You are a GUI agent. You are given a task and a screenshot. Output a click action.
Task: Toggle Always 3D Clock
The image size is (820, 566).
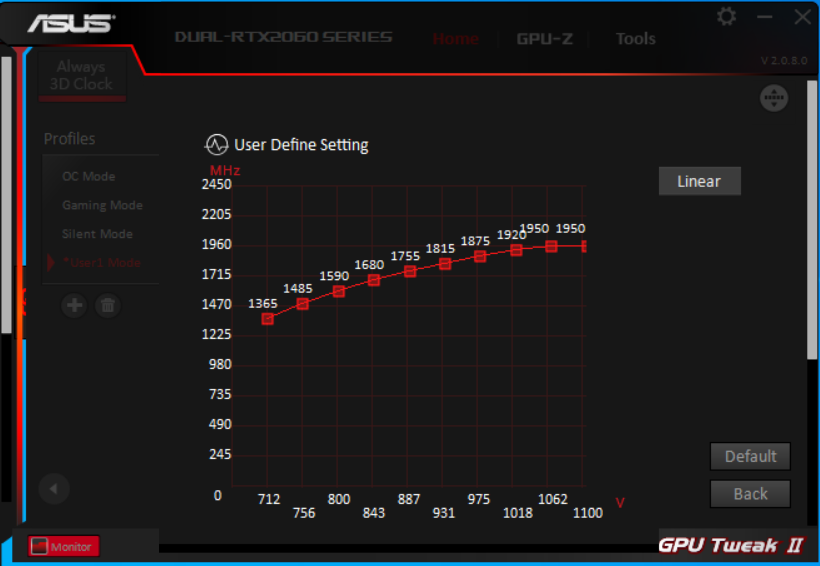(82, 76)
